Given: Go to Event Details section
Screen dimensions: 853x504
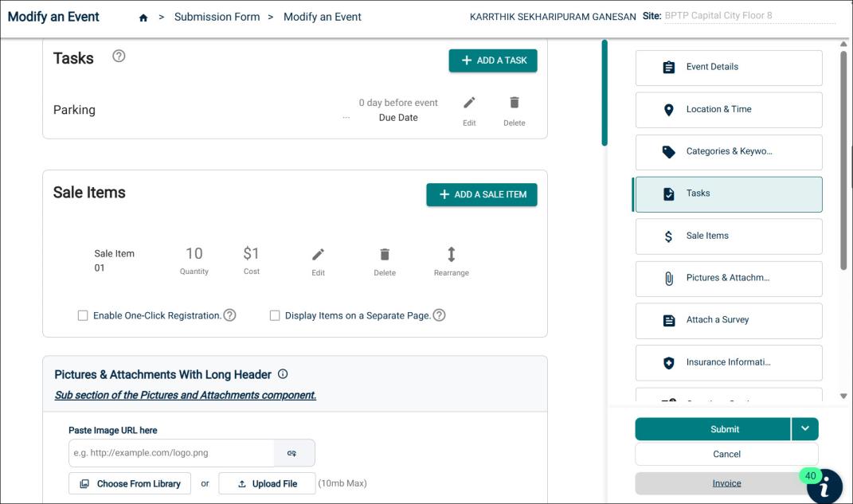Looking at the screenshot, I should [x=728, y=68].
